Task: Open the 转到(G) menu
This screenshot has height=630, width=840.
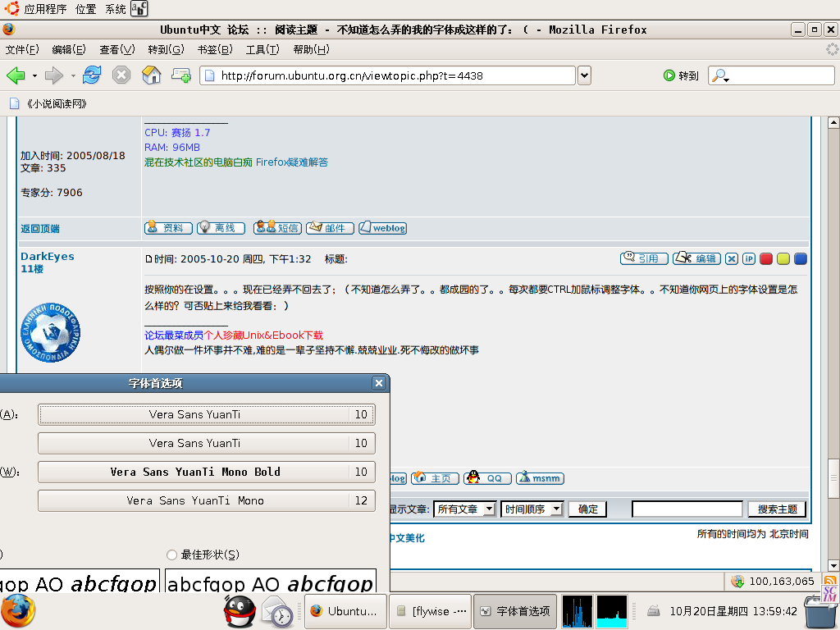Action: pyautogui.click(x=166, y=49)
